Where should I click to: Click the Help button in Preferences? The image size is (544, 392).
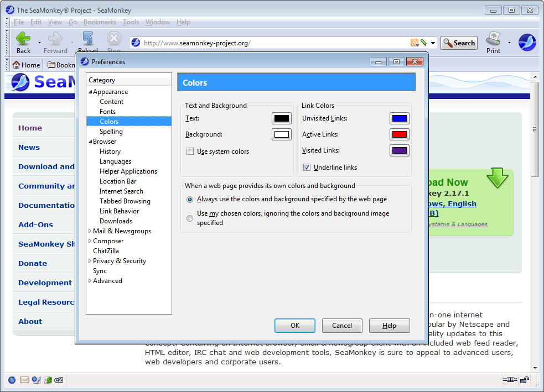389,326
